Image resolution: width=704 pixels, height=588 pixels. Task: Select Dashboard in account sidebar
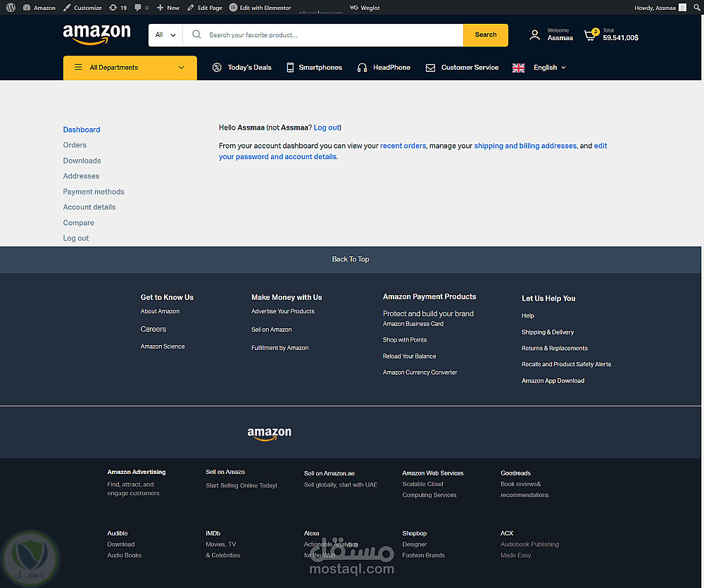(x=81, y=130)
